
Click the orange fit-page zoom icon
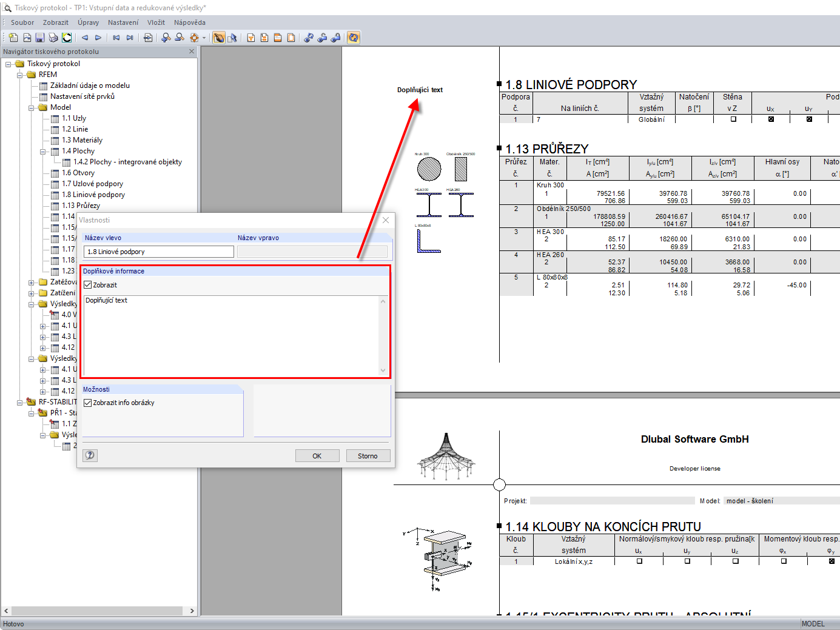(x=194, y=38)
